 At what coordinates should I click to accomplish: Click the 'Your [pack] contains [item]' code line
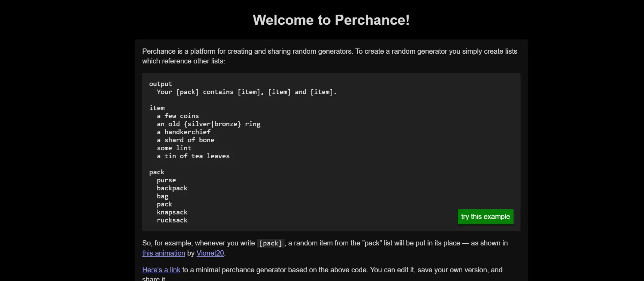coord(247,92)
